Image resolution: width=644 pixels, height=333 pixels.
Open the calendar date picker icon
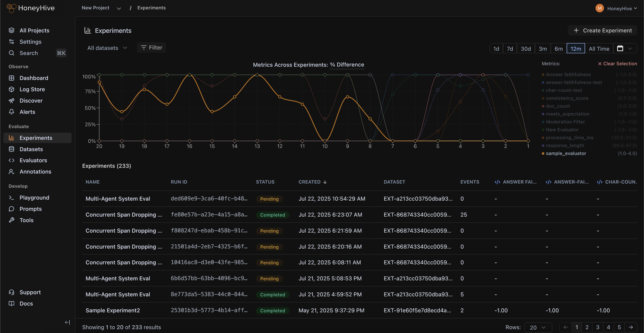coord(620,48)
